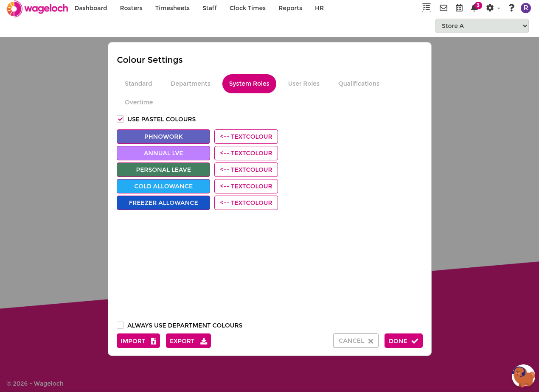
Task: Cancel the colour settings dialog
Action: 356,341
